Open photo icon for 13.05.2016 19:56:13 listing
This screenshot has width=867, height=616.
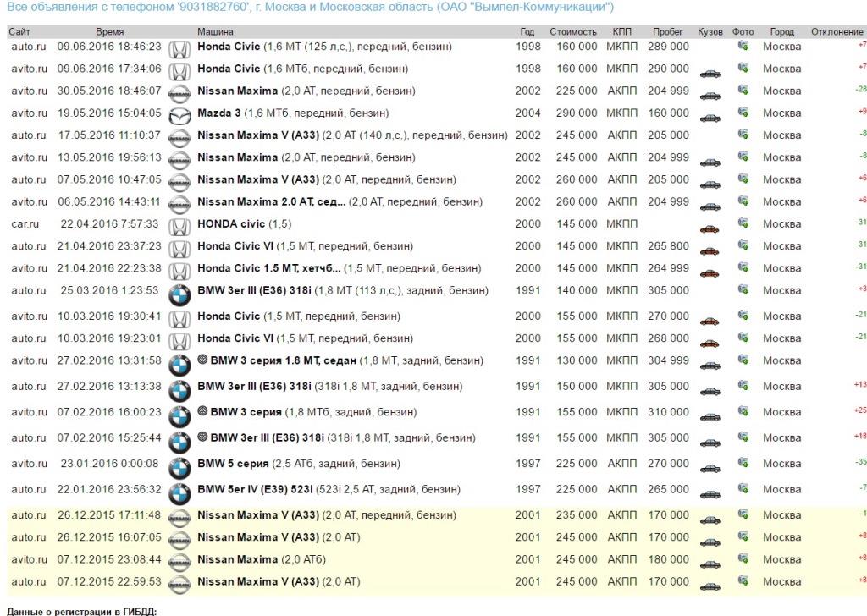pos(743,157)
